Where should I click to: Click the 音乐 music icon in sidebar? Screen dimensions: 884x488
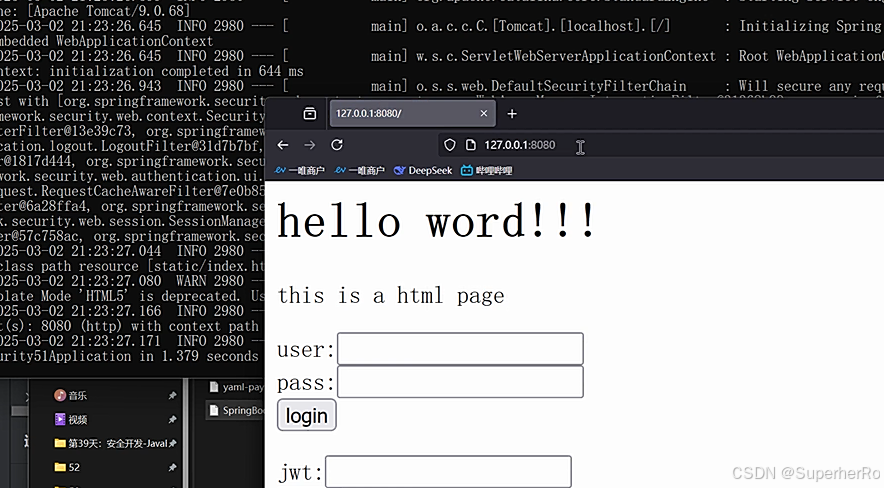[60, 396]
